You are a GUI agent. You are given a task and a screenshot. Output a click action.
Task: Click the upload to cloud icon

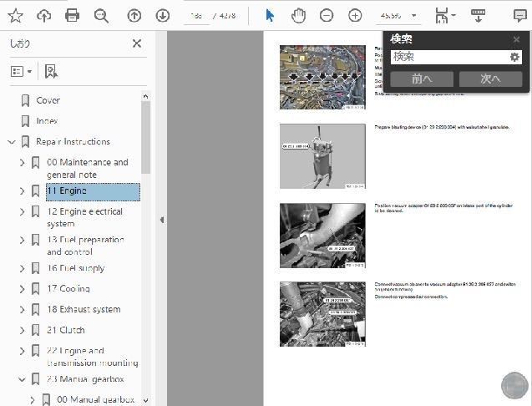pos(43,16)
